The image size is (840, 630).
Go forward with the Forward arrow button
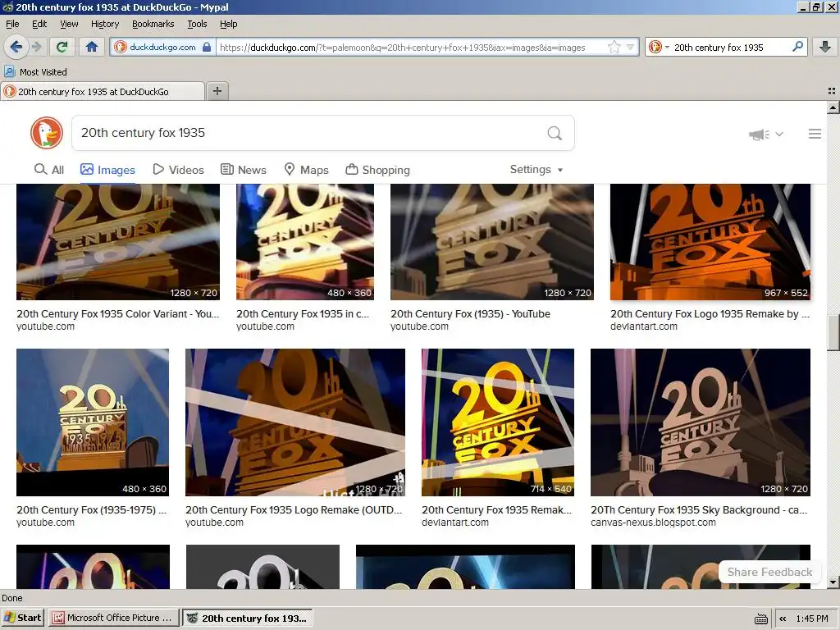pos(37,47)
